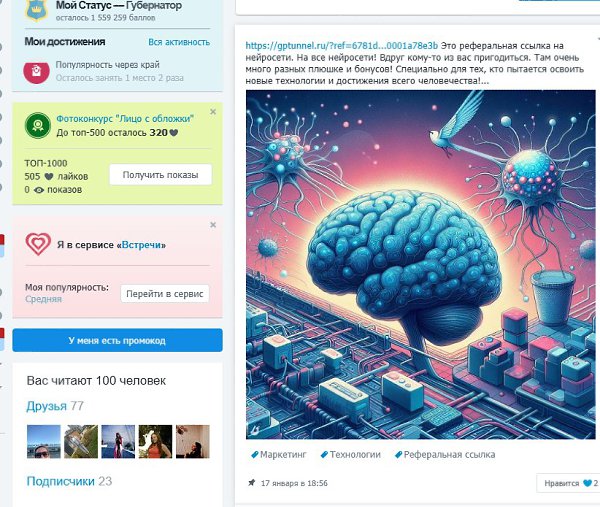
Task: Click the tag icon next to Маркетинг
Action: click(x=254, y=455)
